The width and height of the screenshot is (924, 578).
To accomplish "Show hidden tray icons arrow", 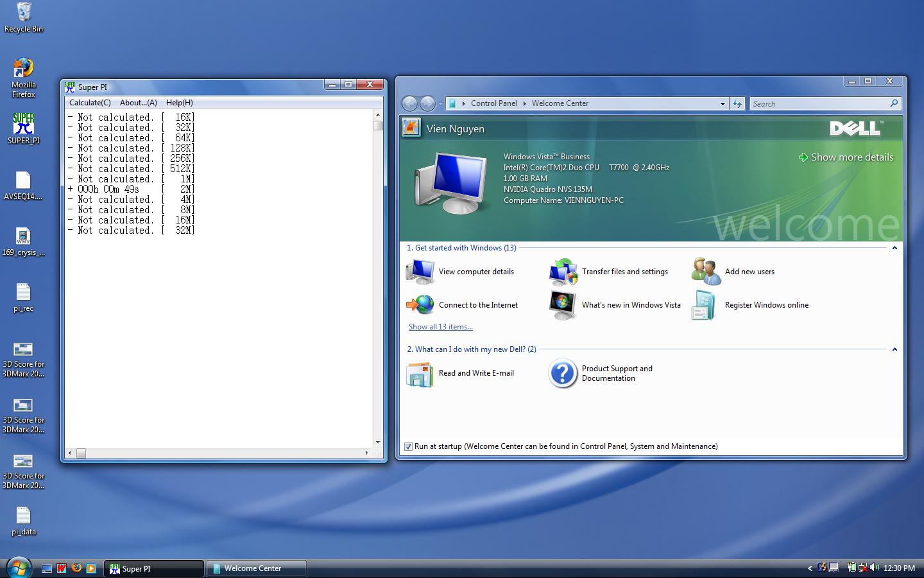I will pyautogui.click(x=810, y=568).
